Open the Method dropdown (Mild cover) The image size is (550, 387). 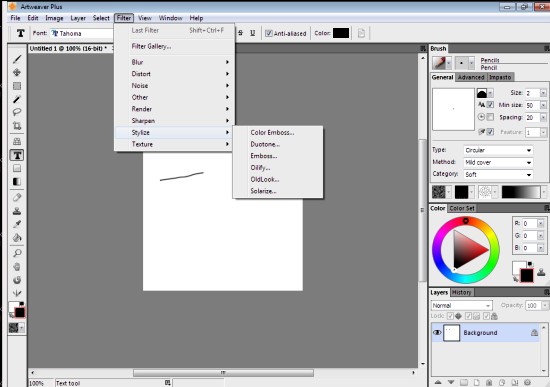498,162
